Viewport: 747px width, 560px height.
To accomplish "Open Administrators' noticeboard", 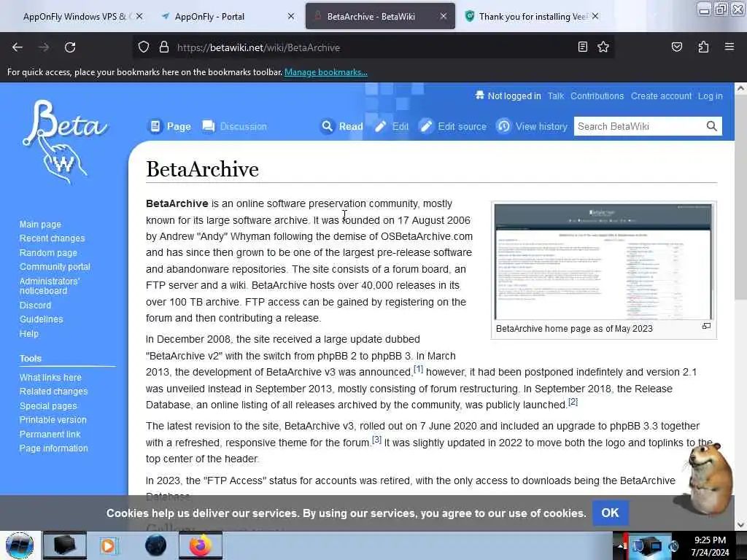I will pos(50,286).
